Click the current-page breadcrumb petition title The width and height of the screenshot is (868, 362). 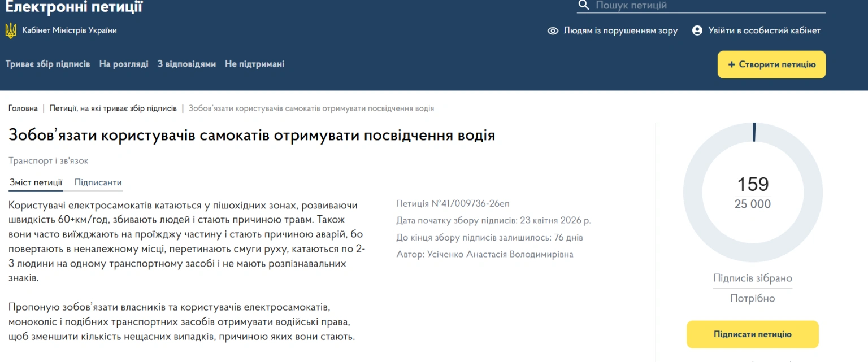click(x=311, y=108)
